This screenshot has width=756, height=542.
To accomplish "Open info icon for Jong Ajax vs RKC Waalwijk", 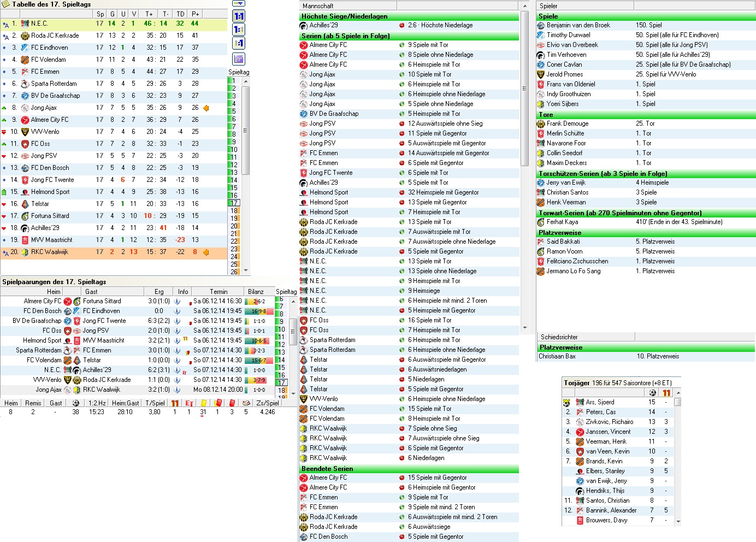I will click(x=177, y=390).
